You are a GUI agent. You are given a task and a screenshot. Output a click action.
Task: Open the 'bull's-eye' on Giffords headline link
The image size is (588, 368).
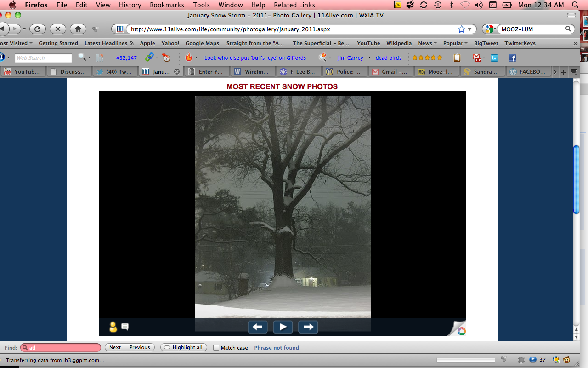(255, 58)
